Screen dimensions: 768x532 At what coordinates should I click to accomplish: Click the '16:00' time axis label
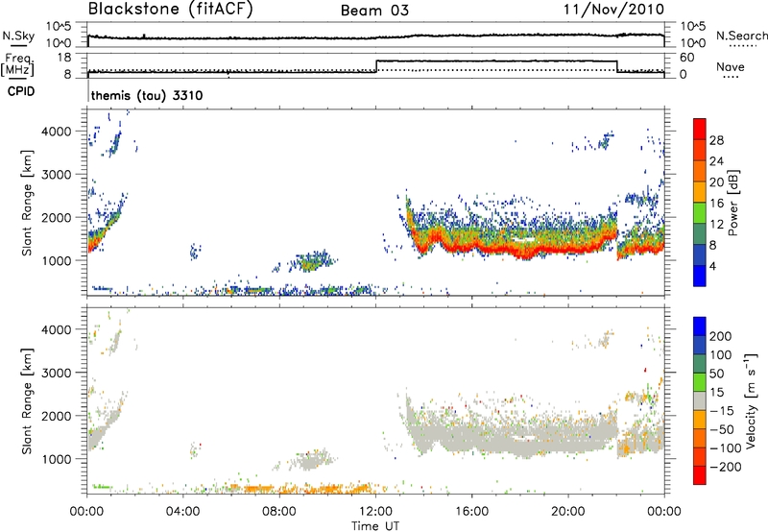[x=471, y=512]
